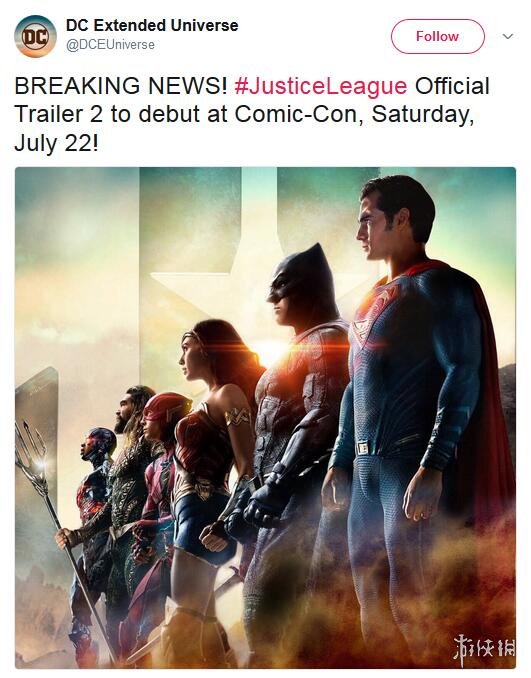Open the #JusticeLeague hashtag

pyautogui.click(x=320, y=86)
